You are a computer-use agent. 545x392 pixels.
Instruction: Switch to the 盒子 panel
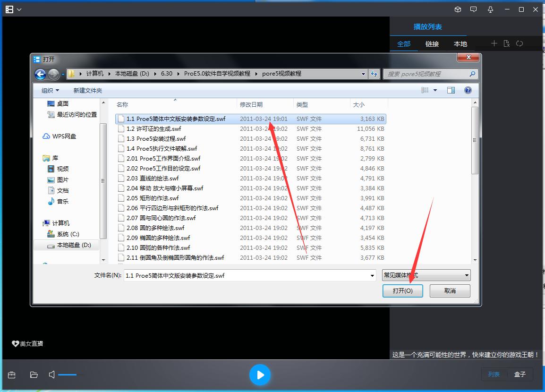520,374
